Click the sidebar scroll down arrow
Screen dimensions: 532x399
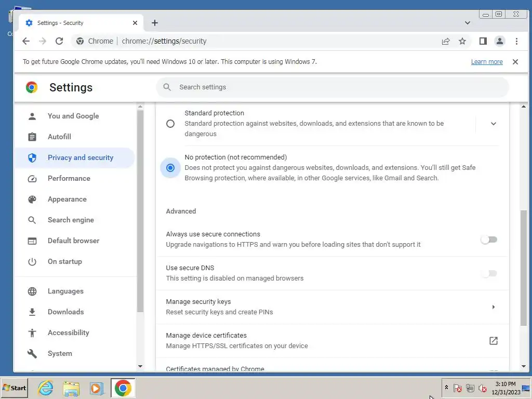click(x=140, y=366)
